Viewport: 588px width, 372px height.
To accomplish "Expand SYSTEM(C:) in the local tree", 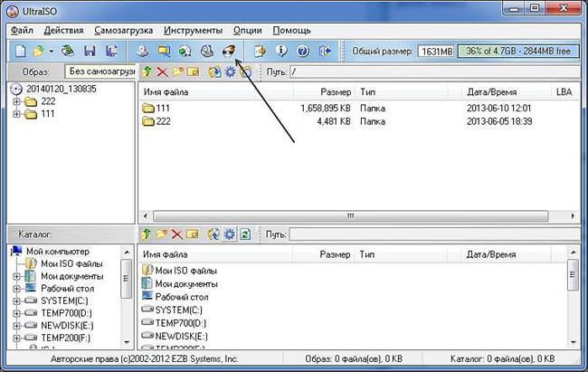I will coord(16,301).
